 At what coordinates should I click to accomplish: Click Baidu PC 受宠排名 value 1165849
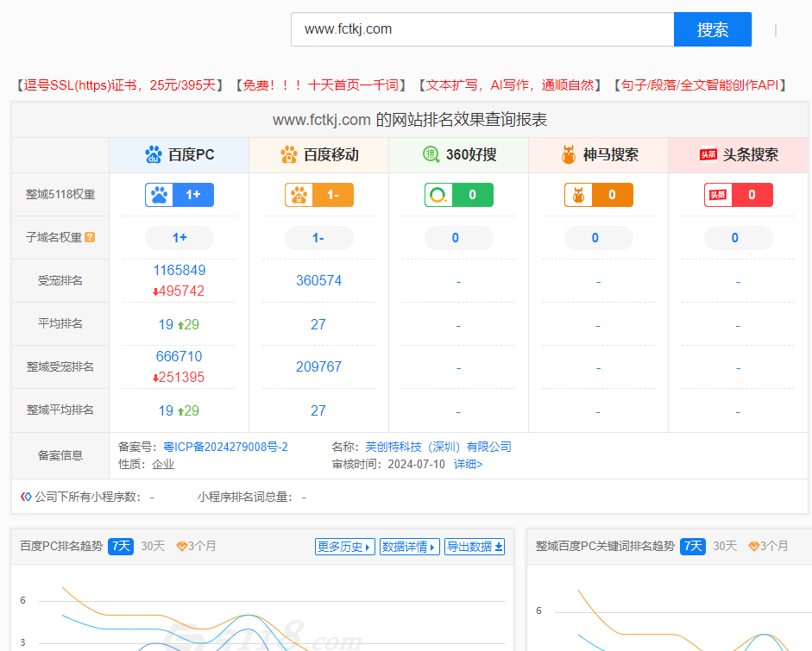pyautogui.click(x=179, y=270)
